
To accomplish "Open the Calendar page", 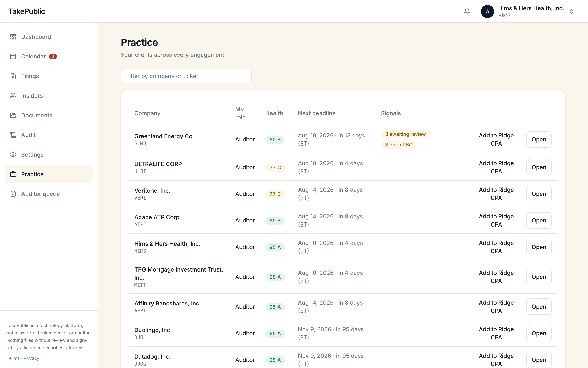I will 49,56.
